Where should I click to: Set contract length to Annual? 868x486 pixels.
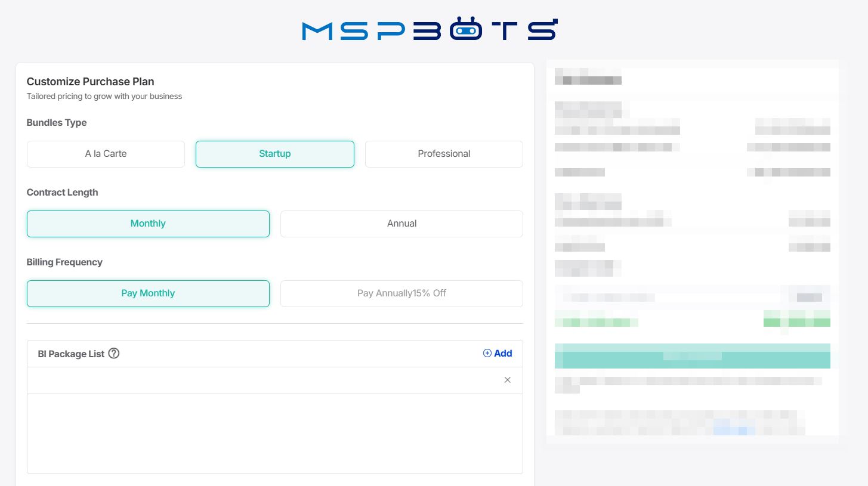click(x=401, y=224)
